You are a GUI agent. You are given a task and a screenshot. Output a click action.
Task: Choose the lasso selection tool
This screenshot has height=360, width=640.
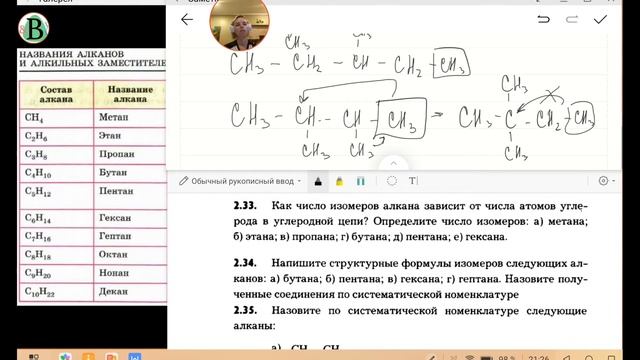pyautogui.click(x=392, y=181)
